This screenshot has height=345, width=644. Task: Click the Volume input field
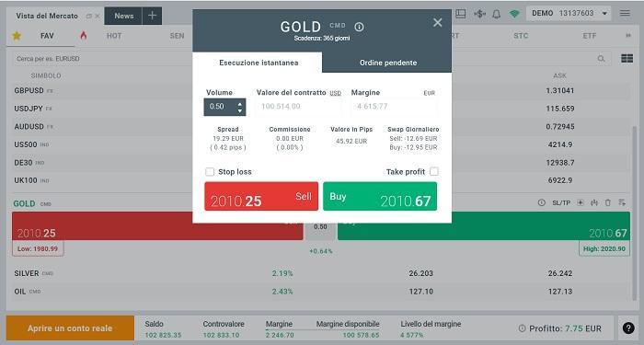(x=224, y=107)
